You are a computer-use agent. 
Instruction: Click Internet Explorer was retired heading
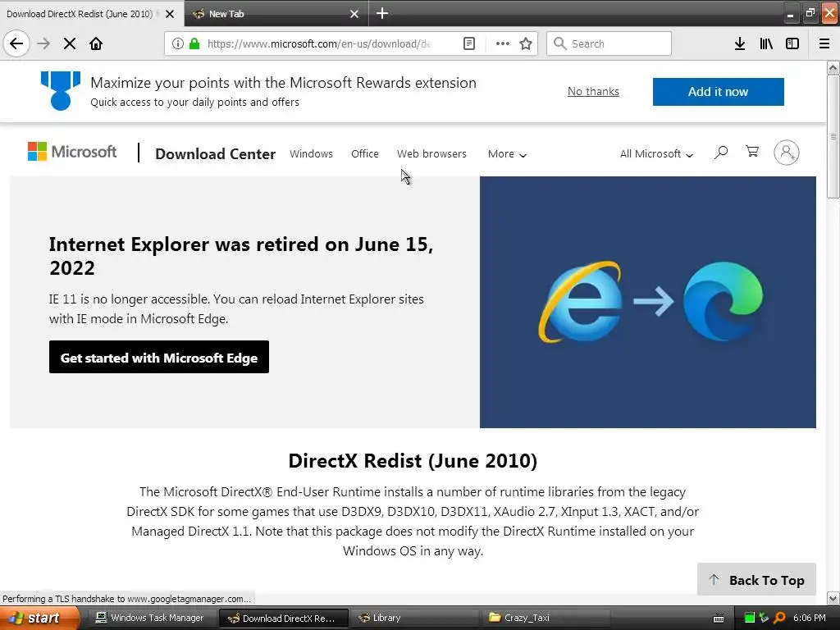click(241, 256)
